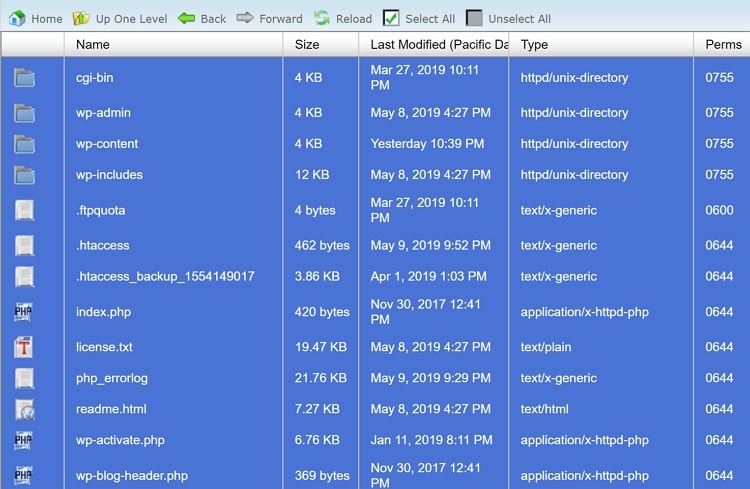Click the wp-includes folder icon
The width and height of the screenshot is (750, 489).
(x=24, y=175)
